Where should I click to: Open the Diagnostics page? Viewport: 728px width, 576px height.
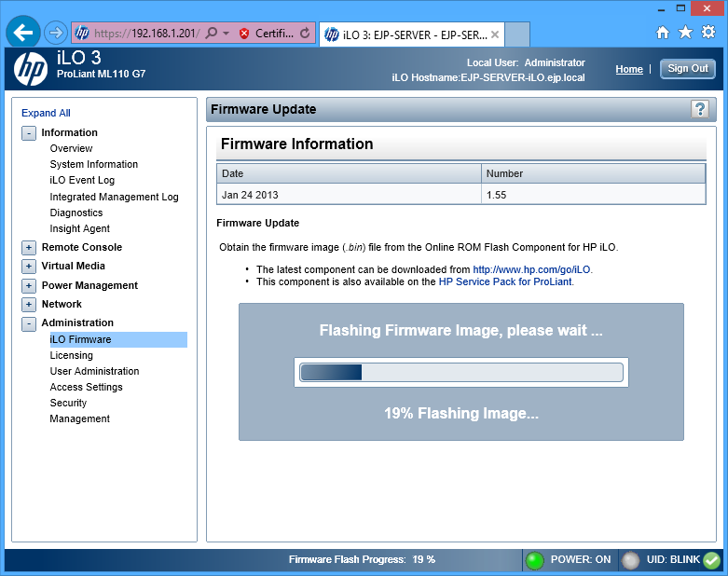point(76,213)
